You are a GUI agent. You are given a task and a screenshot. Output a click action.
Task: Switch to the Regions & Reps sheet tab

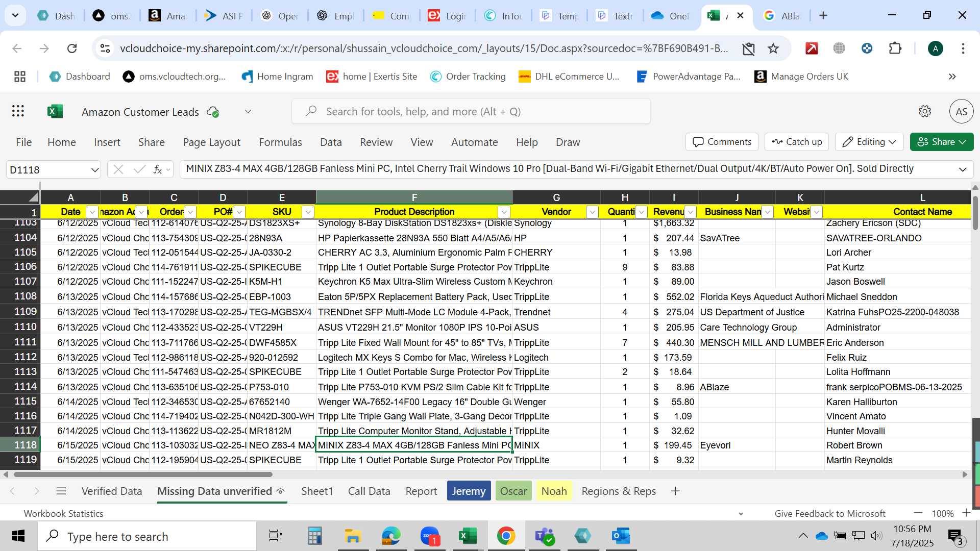click(x=619, y=491)
